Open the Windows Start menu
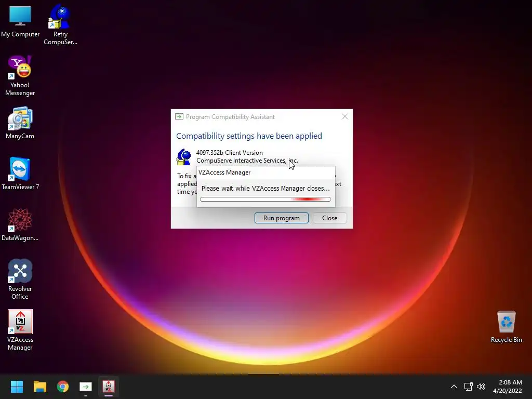This screenshot has width=532, height=399. (x=17, y=387)
